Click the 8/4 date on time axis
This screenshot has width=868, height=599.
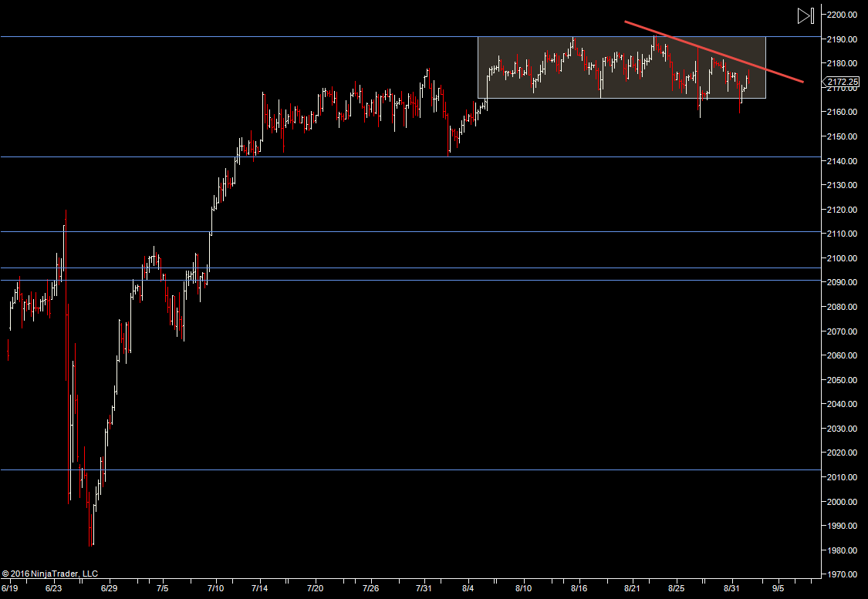tap(468, 589)
